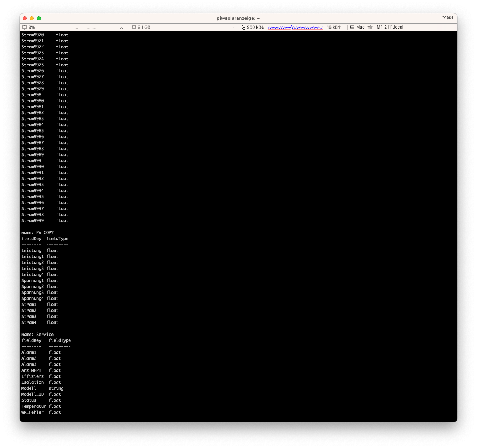The width and height of the screenshot is (477, 448).
Task: Click the 16 kB upload rate
Action: [333, 27]
